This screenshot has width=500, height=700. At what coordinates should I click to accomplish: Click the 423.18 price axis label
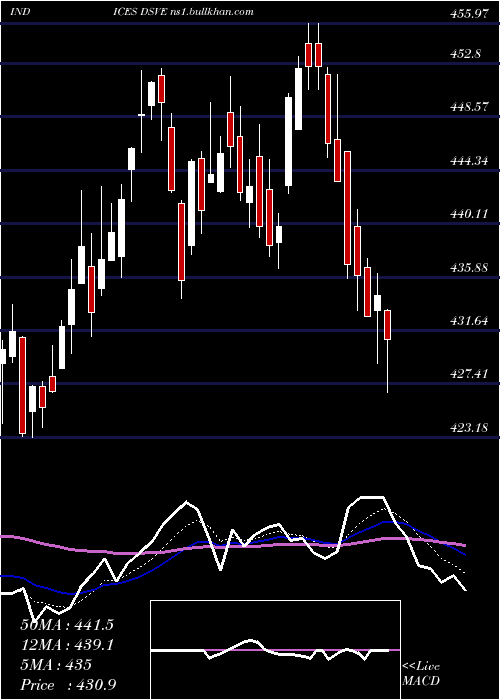[x=468, y=428]
